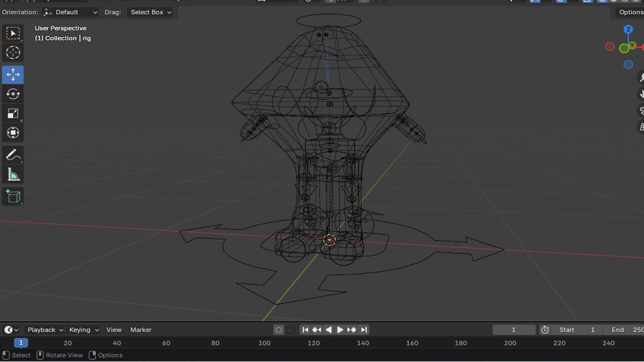
Task: Click the Add Cube tool
Action: (x=13, y=196)
